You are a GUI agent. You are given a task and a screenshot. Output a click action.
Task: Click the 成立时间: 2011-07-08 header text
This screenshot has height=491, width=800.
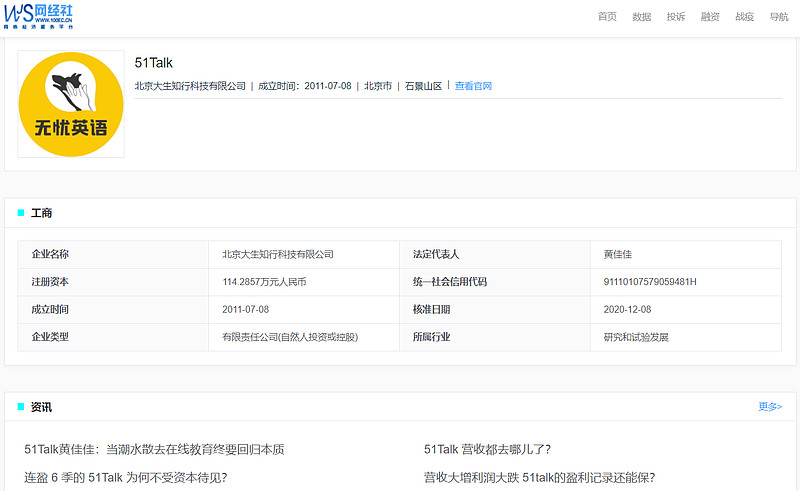[x=305, y=86]
